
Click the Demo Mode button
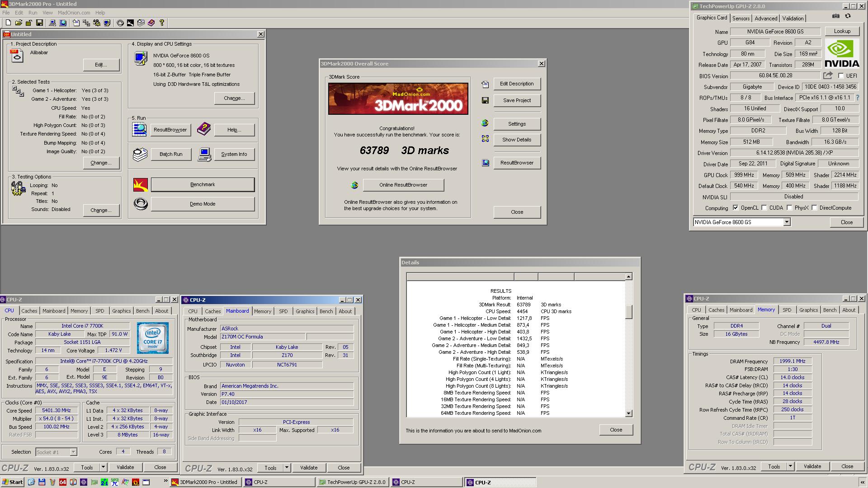point(203,204)
